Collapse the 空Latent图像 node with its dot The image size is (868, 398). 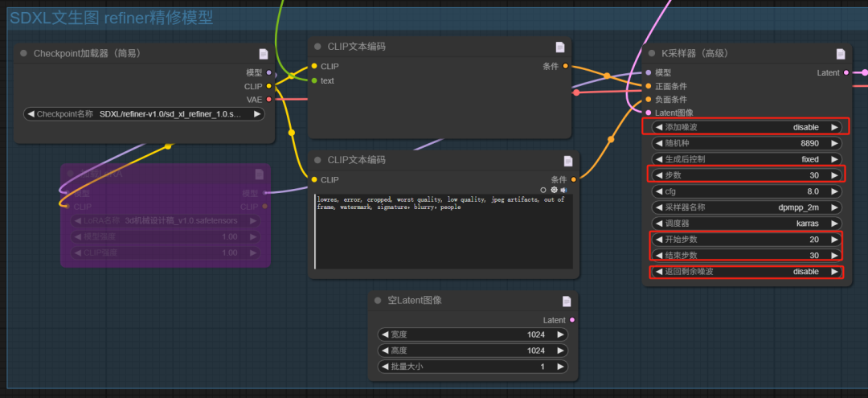(x=378, y=301)
